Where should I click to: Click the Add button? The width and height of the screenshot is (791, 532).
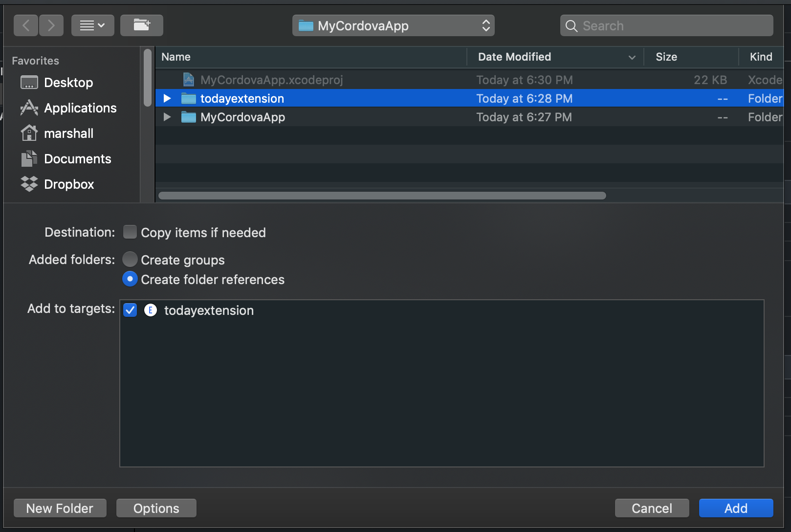point(736,508)
